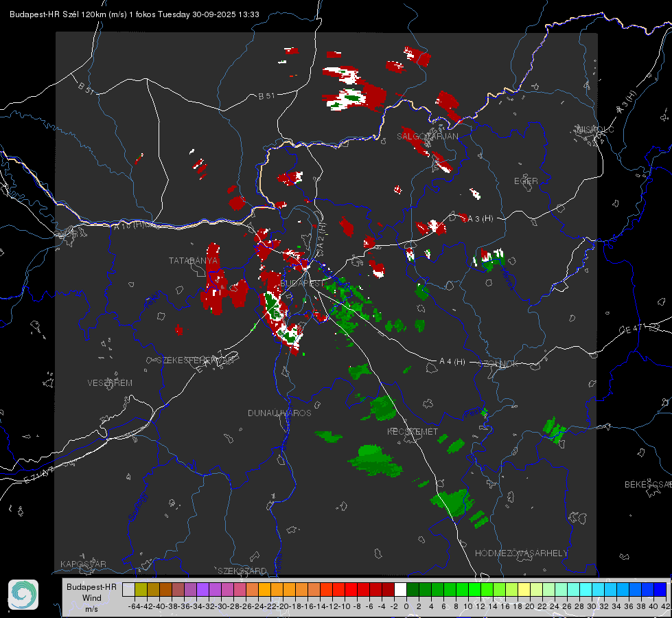Pick the light gray -64 legend swatch

128,589
